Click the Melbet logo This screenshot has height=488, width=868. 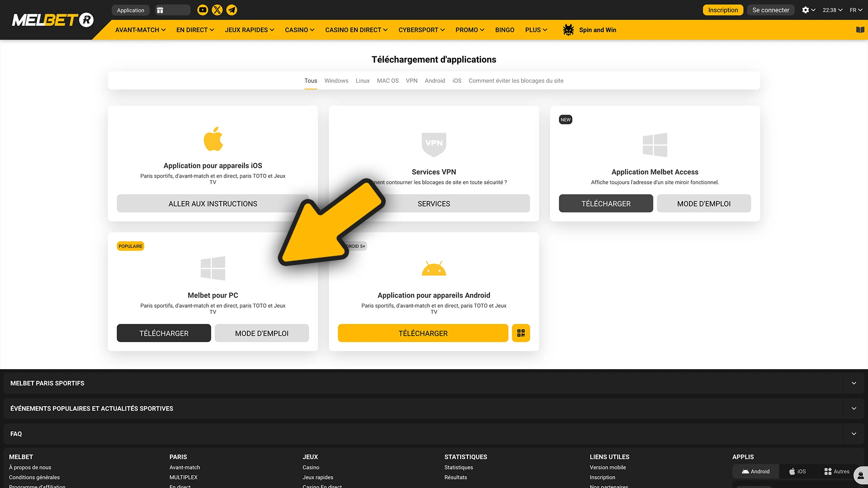pos(52,20)
